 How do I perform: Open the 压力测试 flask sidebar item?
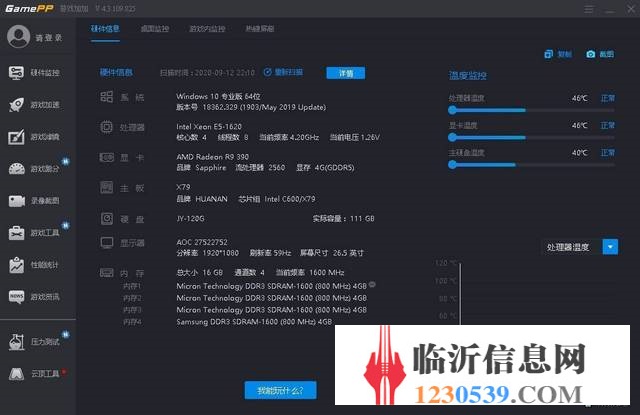click(x=35, y=341)
